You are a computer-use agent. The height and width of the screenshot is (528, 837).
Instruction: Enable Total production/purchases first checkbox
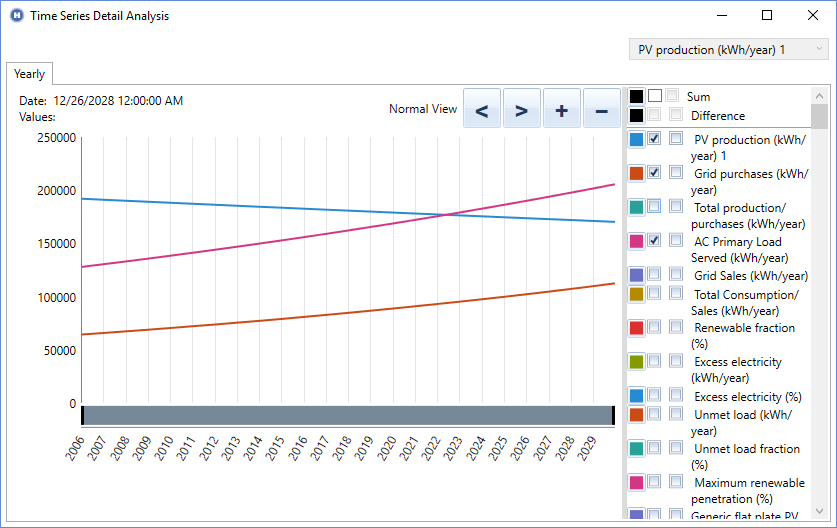(654, 206)
